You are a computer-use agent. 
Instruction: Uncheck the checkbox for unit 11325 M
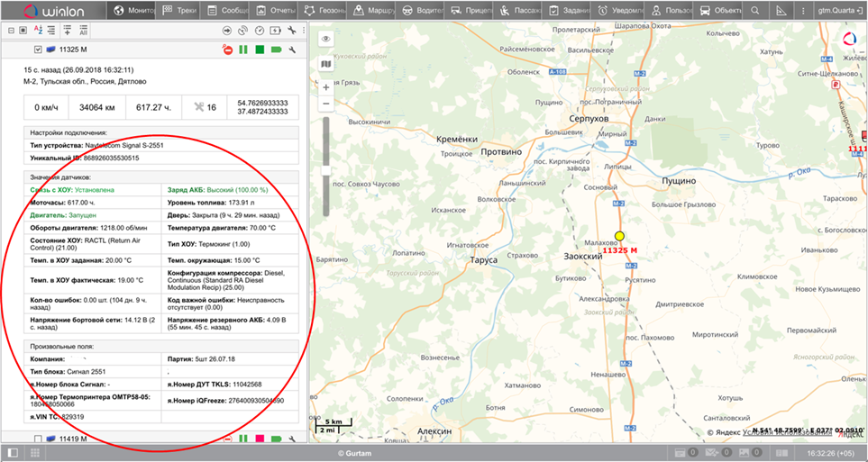tap(37, 50)
